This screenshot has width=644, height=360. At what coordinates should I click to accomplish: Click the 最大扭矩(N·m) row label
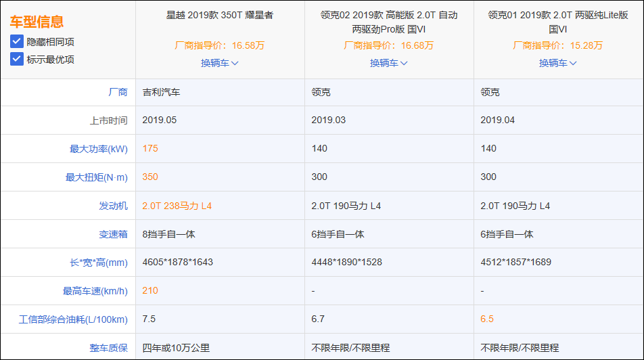pos(96,177)
